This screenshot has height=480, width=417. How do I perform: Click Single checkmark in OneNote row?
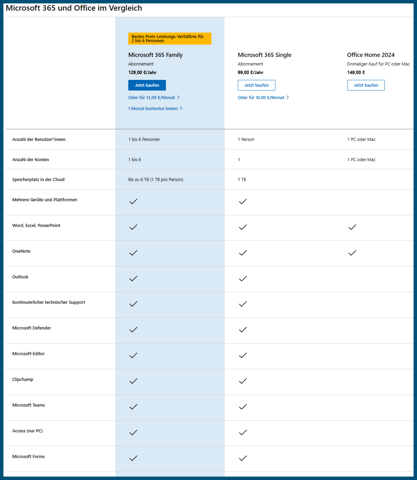point(243,253)
